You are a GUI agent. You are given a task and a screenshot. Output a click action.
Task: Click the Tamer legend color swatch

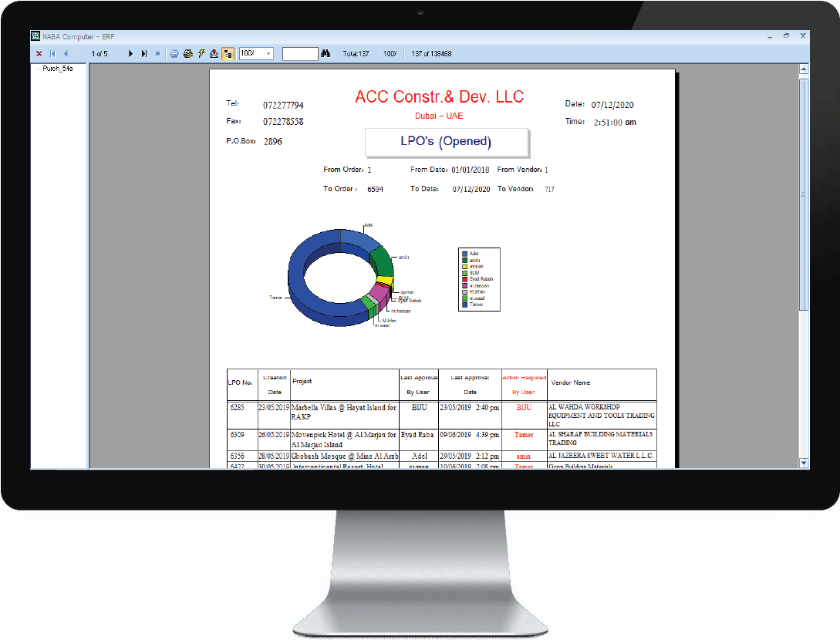click(x=464, y=305)
